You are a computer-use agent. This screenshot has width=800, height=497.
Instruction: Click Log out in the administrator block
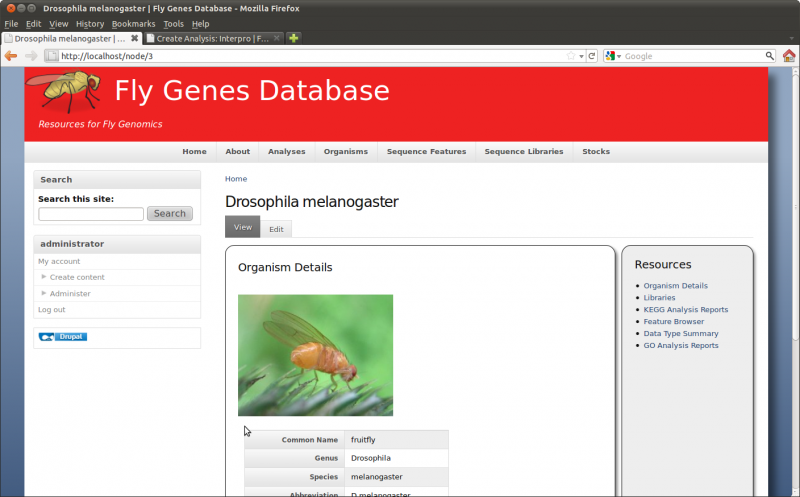52,310
